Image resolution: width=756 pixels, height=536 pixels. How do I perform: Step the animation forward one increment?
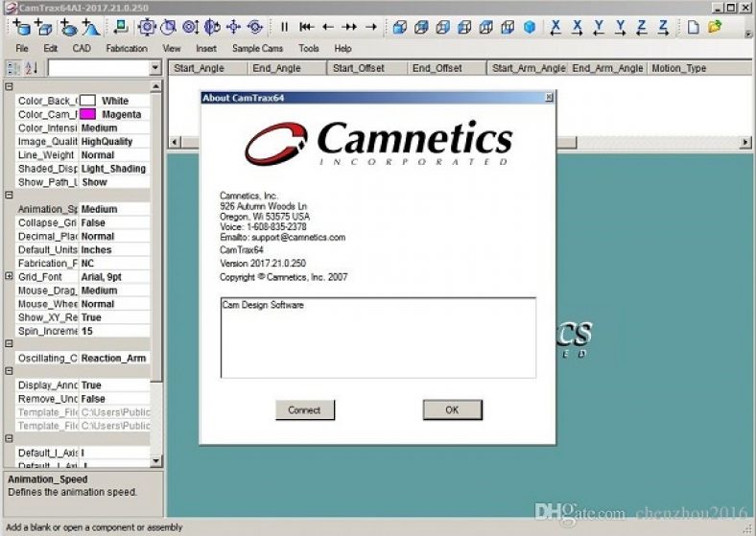[370, 27]
